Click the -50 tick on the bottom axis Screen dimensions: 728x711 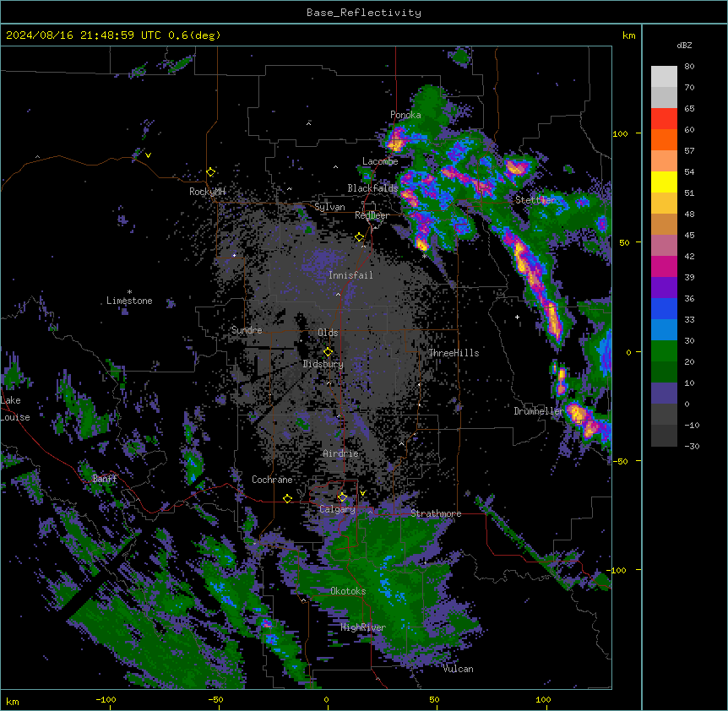[215, 699]
